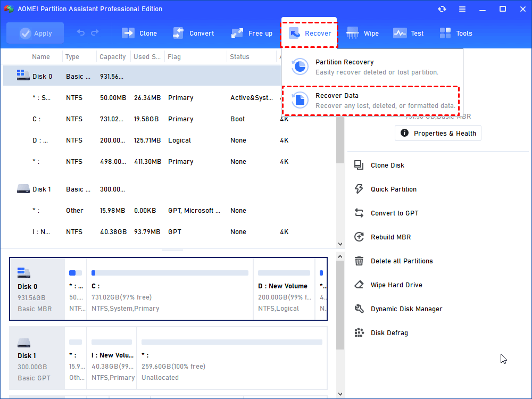Open the Convert toolbar menu

[x=194, y=33]
